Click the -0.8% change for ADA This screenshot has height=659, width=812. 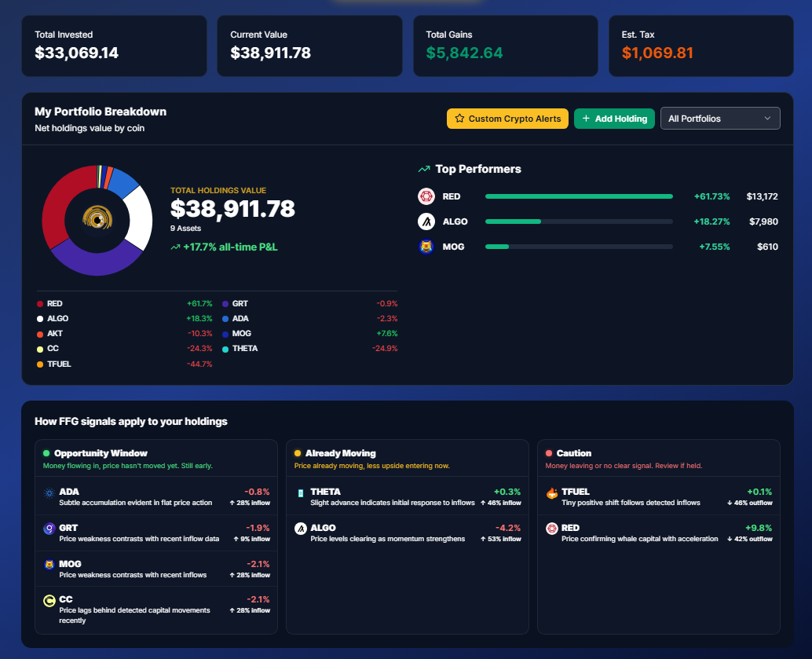click(257, 492)
